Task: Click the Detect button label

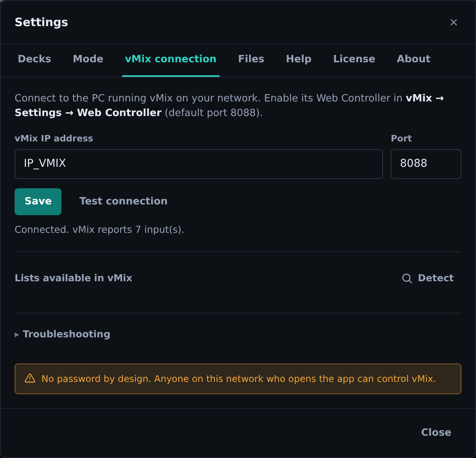Action: click(x=436, y=278)
